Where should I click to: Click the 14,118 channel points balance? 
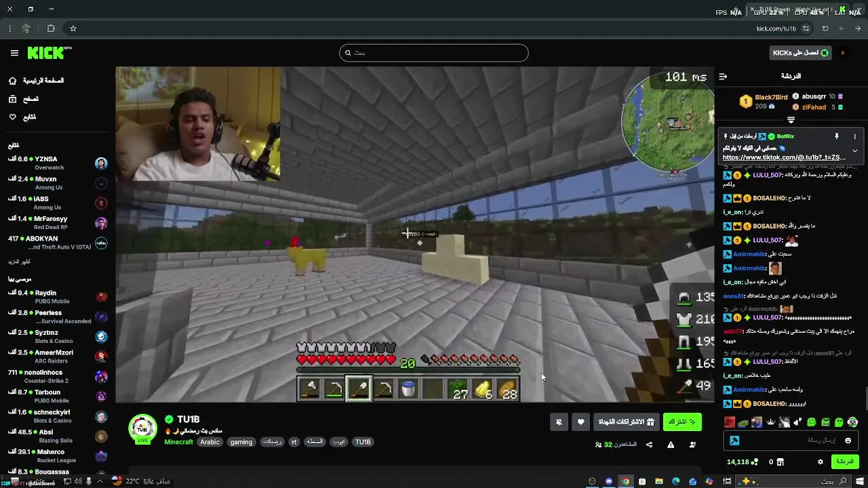[x=743, y=462]
